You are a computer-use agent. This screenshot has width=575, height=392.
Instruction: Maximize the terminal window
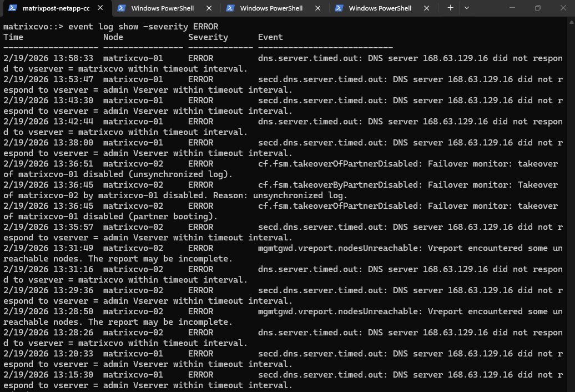click(538, 8)
